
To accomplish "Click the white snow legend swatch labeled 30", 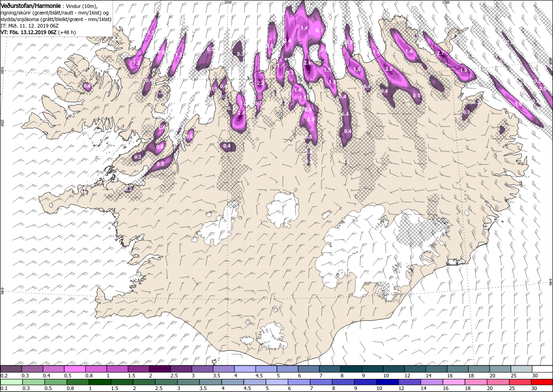I will coord(542,369).
